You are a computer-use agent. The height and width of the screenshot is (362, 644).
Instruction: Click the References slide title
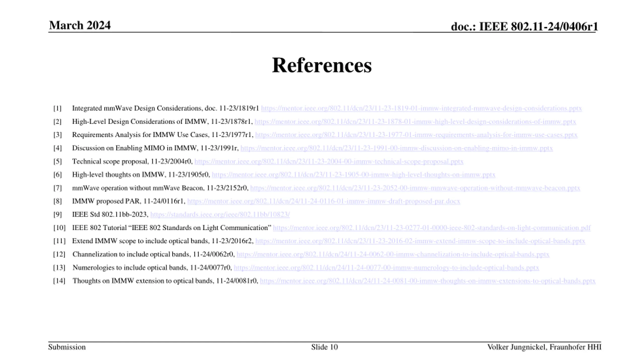click(x=322, y=65)
